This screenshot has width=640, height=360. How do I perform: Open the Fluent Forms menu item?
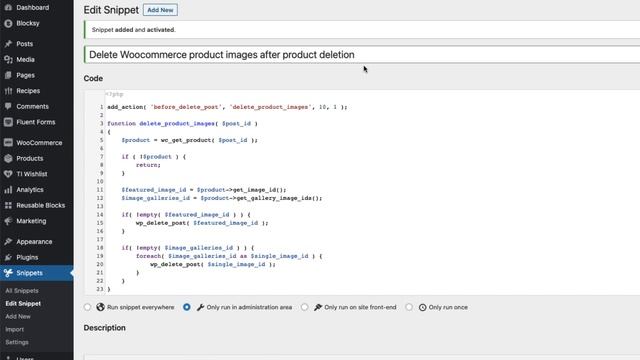pos(37,122)
